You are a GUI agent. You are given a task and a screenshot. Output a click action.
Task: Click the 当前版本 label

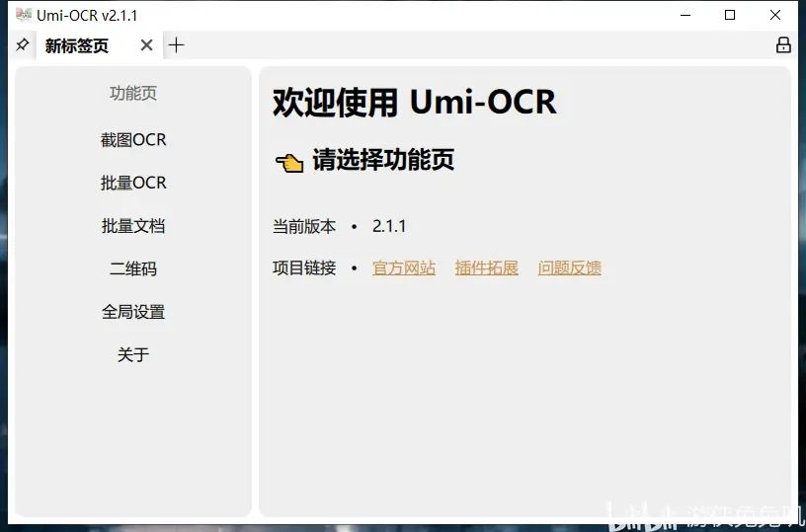tap(304, 226)
